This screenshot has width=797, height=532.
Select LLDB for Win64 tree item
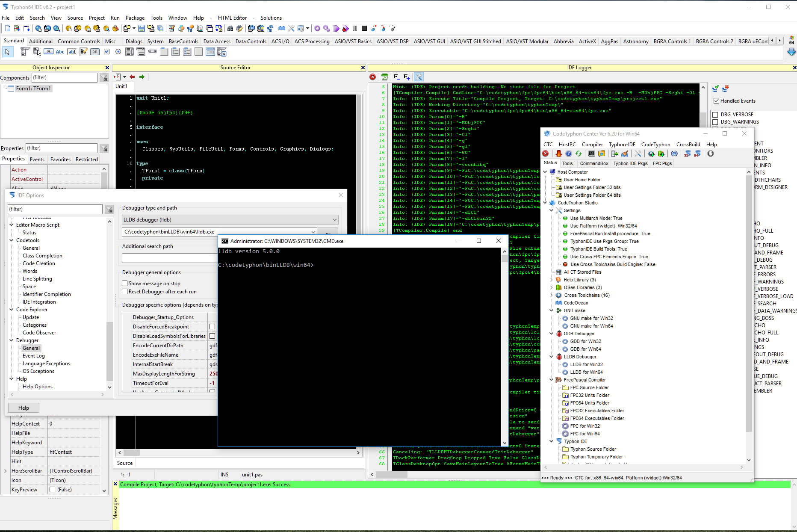click(586, 372)
